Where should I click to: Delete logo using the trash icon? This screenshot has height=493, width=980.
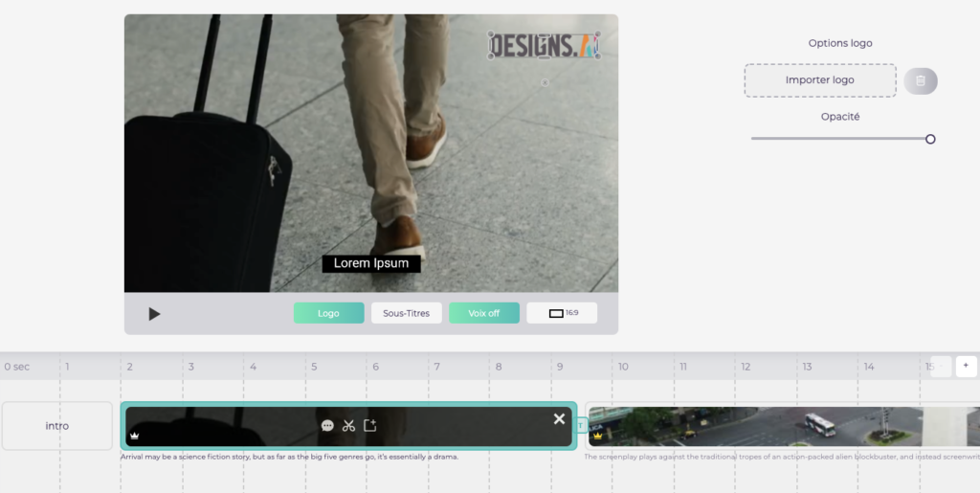point(920,81)
